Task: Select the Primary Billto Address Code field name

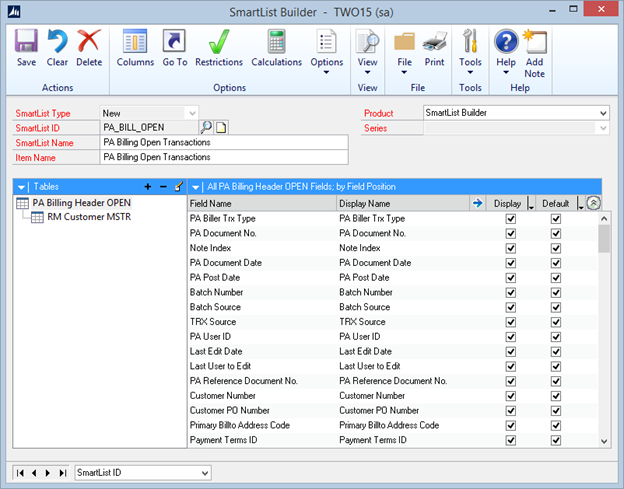Action: pos(240,425)
